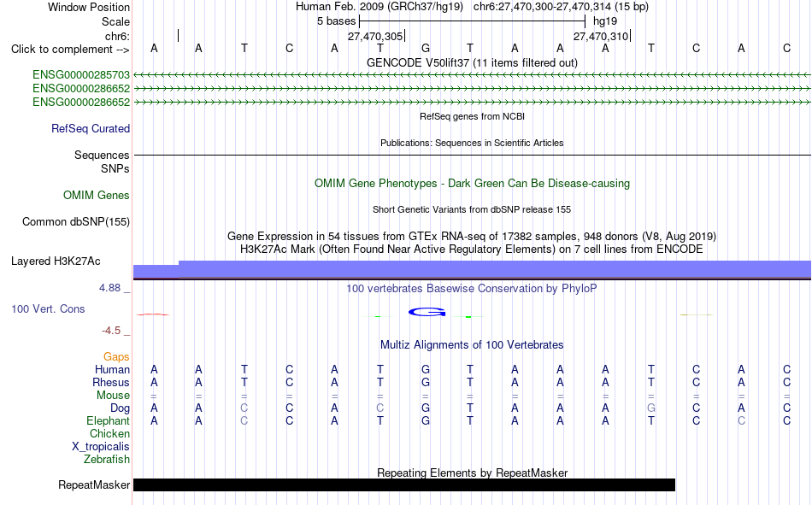Click the RepeatMasker track label
812x505 pixels.
tap(94, 484)
